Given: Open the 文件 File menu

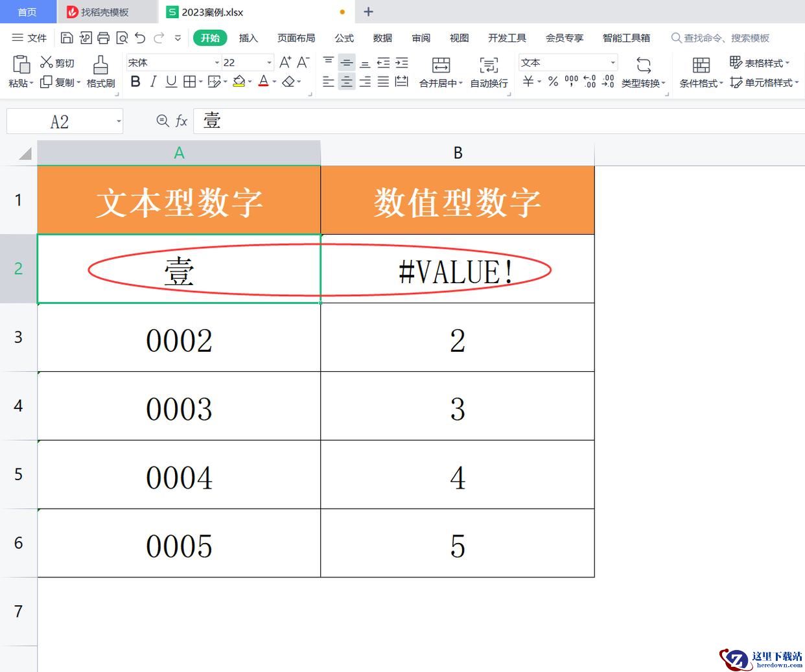Looking at the screenshot, I should point(30,38).
